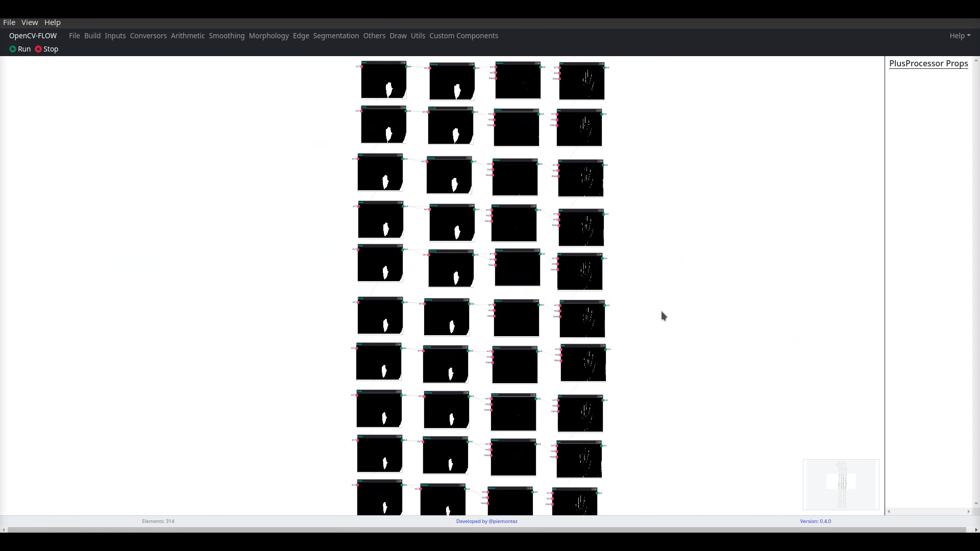This screenshot has height=551, width=980.
Task: Click the PlusProcessor Props panel heading
Action: pyautogui.click(x=928, y=63)
